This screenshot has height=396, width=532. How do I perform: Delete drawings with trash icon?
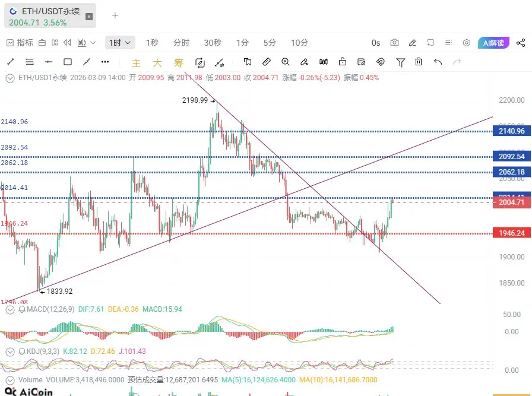(x=419, y=62)
